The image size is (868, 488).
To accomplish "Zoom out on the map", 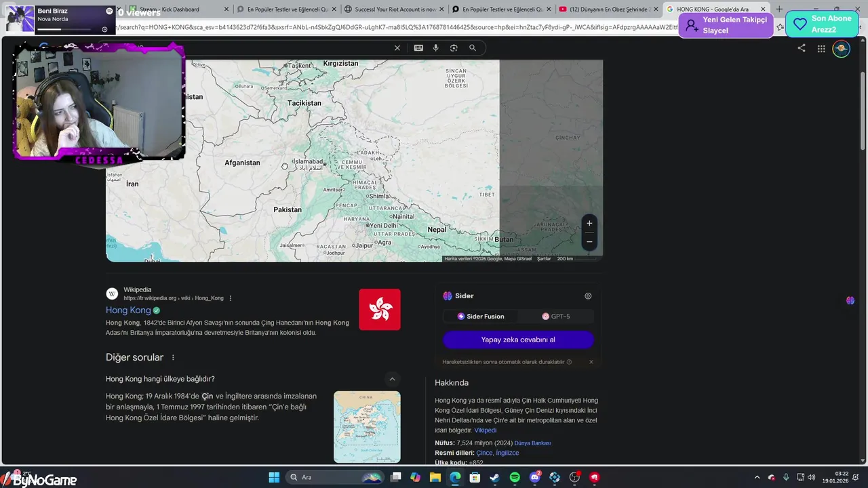I will (x=589, y=241).
